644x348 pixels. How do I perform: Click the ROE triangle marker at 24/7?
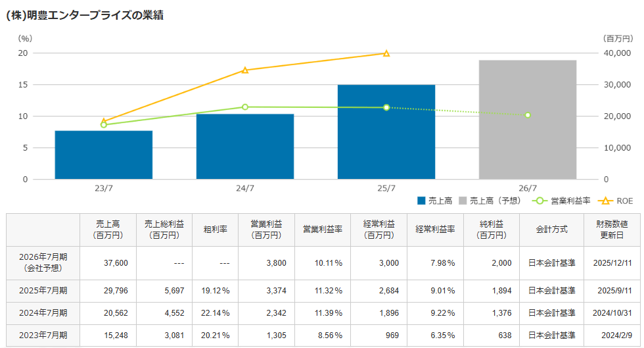pyautogui.click(x=245, y=70)
